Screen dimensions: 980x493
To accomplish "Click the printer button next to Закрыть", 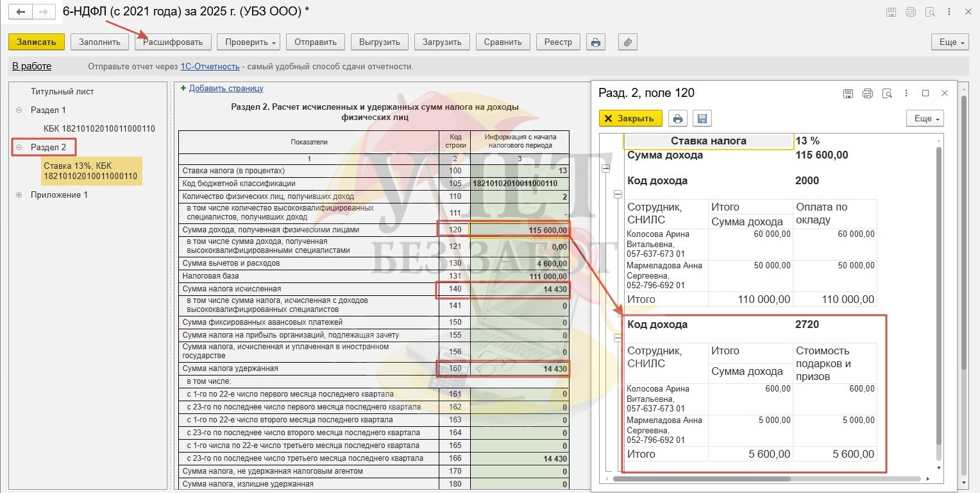I will click(678, 119).
